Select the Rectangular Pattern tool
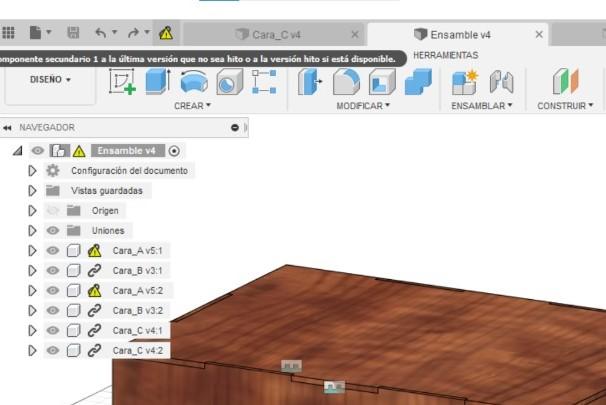The height and width of the screenshot is (405, 606). (x=264, y=82)
